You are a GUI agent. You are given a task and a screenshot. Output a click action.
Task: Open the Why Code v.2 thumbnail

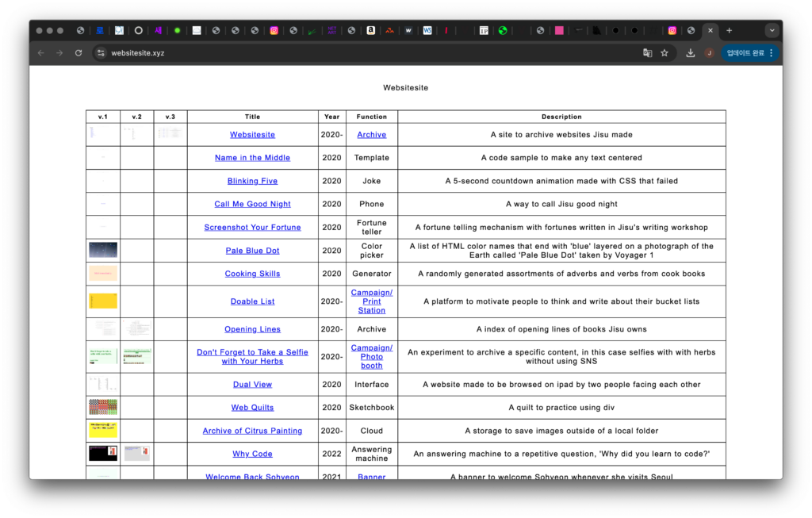point(136,454)
